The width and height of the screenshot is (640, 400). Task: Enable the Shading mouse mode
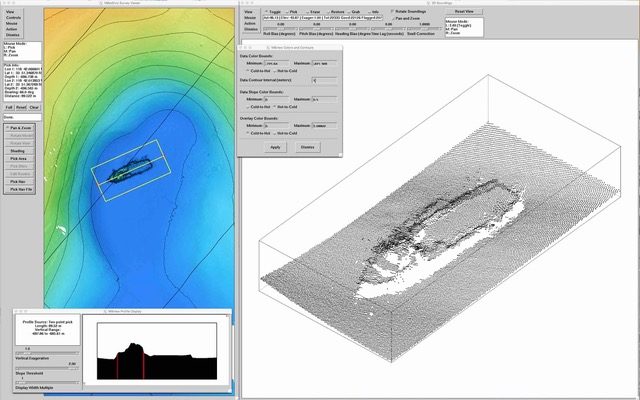(x=21, y=151)
